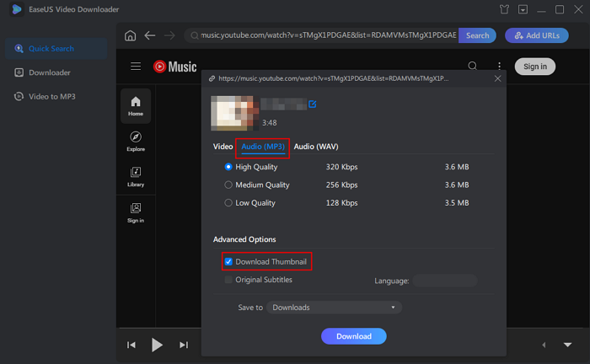The width and height of the screenshot is (590, 364).
Task: Open Quick Search in left sidebar
Action: point(56,49)
